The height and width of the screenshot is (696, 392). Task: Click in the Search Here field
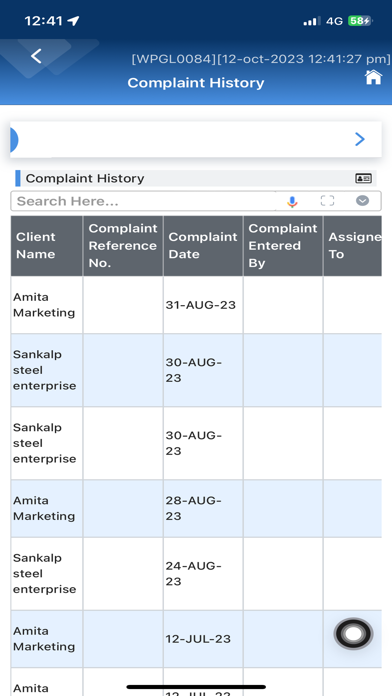[143, 201]
